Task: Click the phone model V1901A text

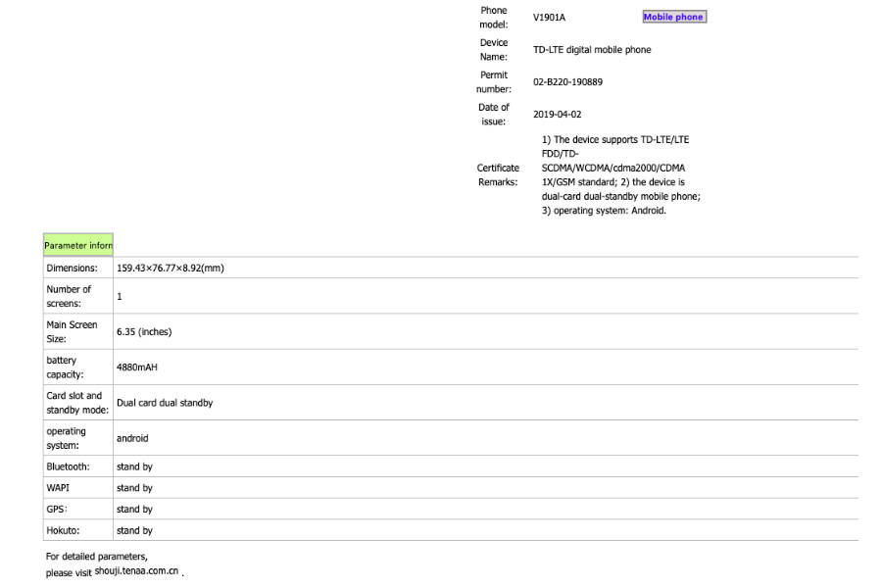Action: pyautogui.click(x=549, y=18)
